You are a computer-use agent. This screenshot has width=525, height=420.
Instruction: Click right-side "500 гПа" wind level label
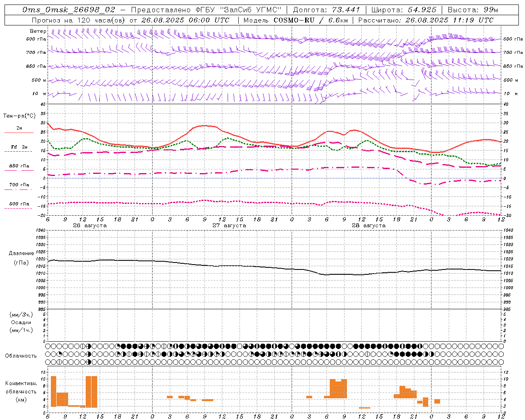coord(513,39)
